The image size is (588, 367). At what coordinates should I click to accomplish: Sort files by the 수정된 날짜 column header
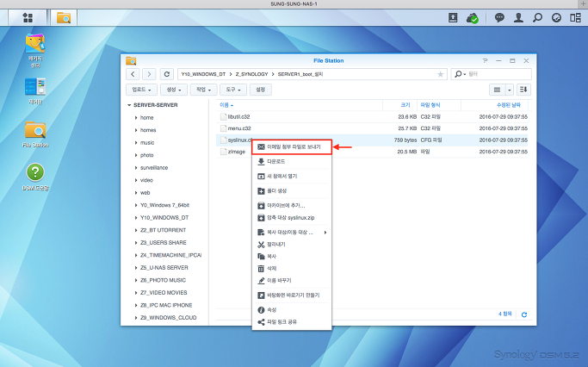point(509,105)
